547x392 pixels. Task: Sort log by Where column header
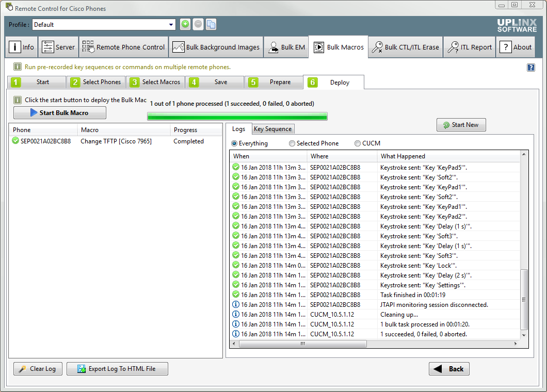pos(342,156)
